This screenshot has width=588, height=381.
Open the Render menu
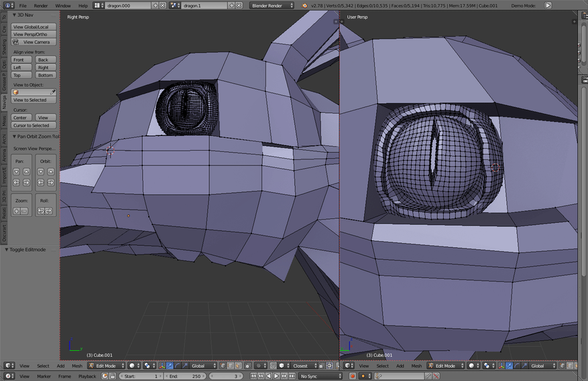pos(41,5)
